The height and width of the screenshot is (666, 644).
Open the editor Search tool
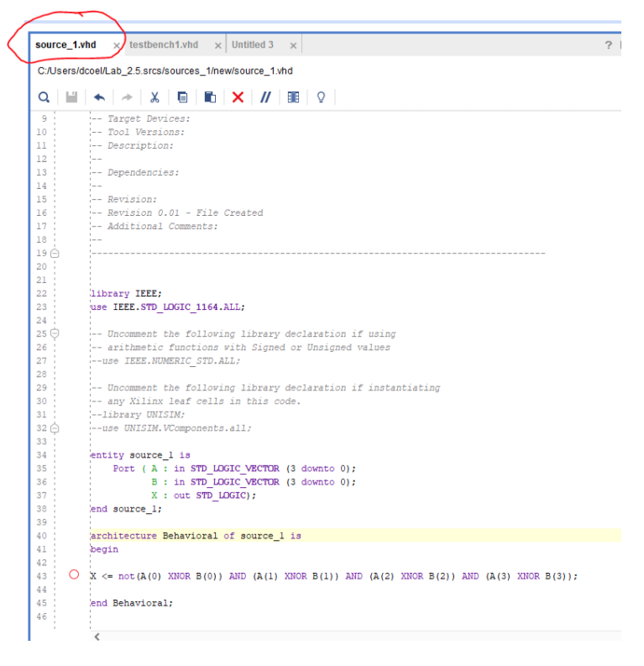(x=44, y=97)
